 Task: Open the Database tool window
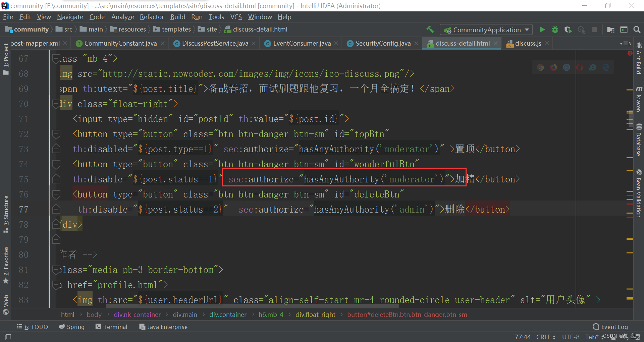point(639,140)
